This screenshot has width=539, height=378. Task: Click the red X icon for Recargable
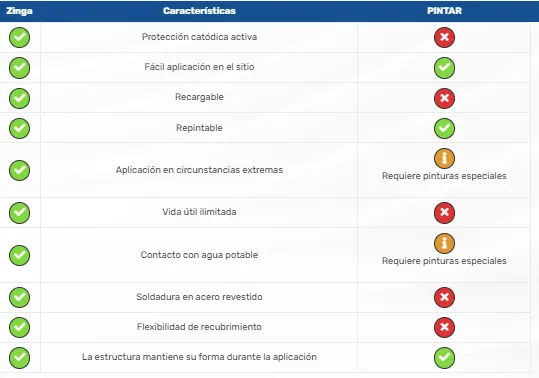tap(444, 98)
